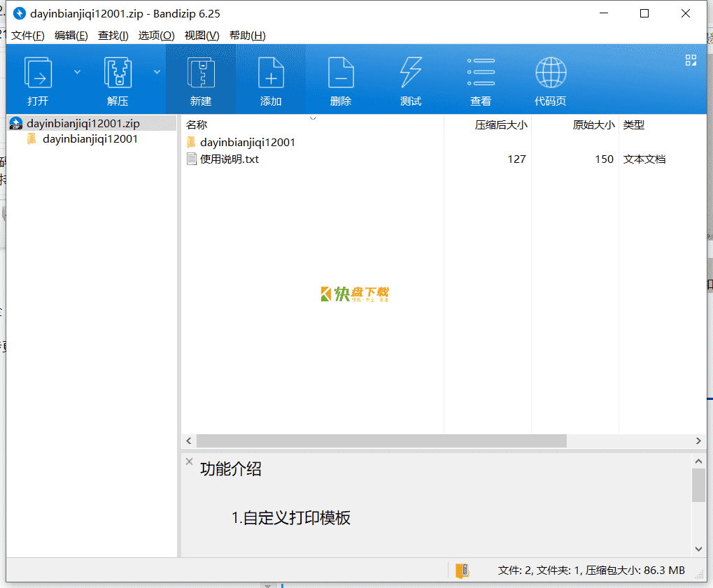Select dayinbianjiqi12001.zip in the tree
713x588 pixels.
point(83,123)
